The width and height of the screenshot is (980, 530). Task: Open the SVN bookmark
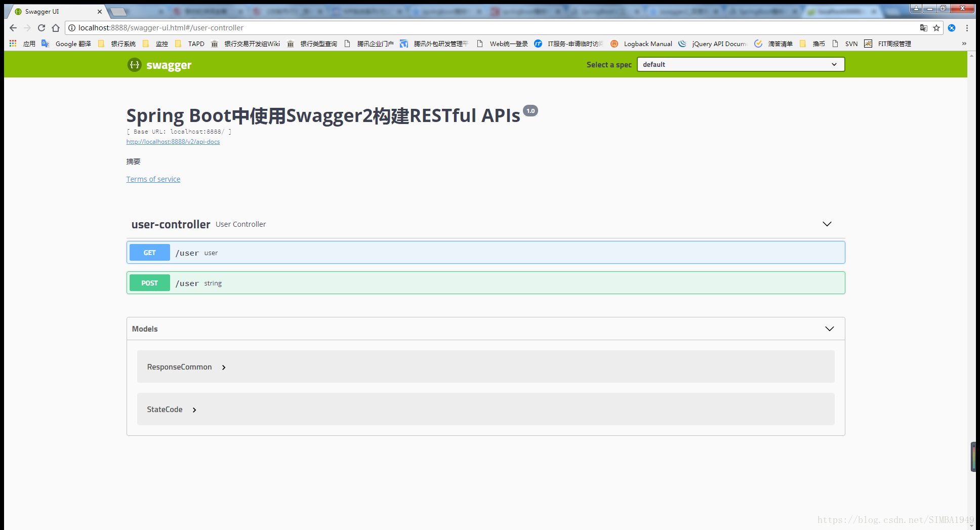845,44
